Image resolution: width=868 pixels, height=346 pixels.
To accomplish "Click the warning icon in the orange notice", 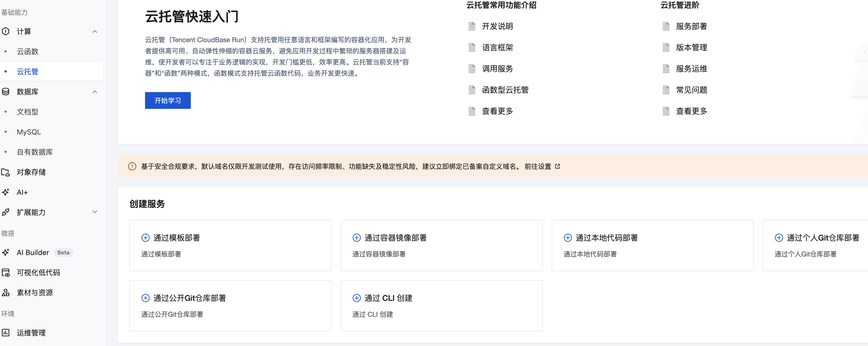I will (132, 167).
